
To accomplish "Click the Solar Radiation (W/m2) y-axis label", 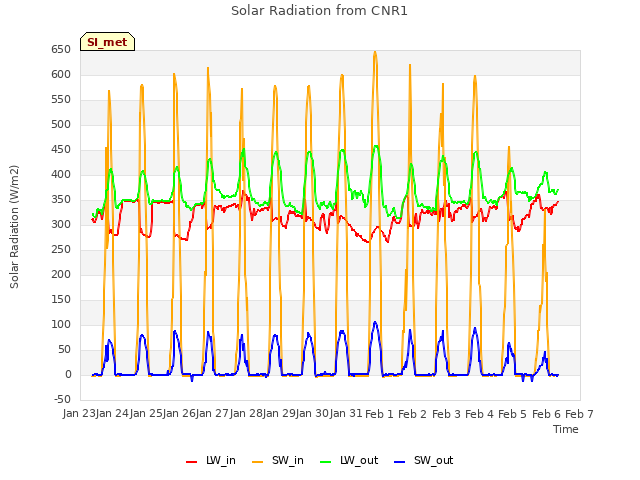I will pos(14,227).
